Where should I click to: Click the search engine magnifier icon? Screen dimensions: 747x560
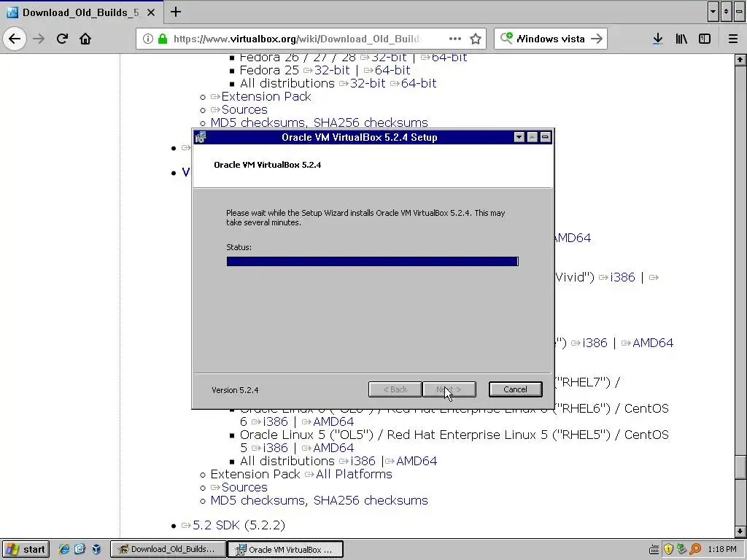click(x=506, y=38)
